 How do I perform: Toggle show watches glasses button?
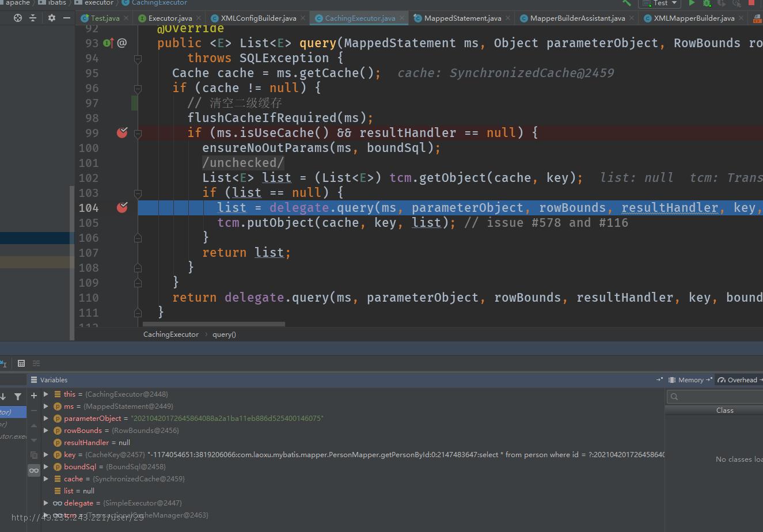point(34,470)
